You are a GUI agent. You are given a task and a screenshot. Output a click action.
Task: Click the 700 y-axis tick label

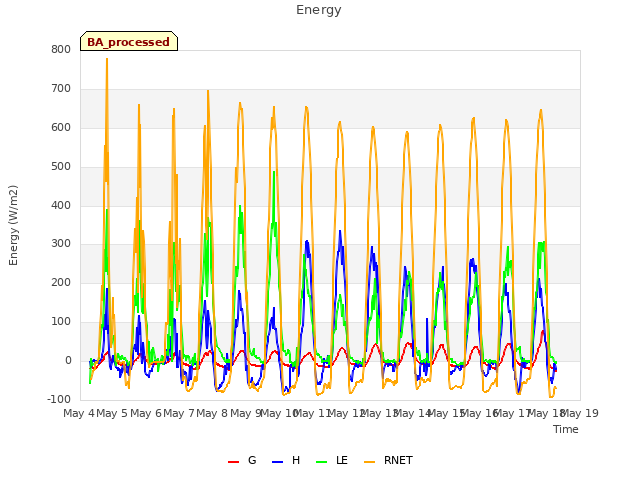click(61, 89)
